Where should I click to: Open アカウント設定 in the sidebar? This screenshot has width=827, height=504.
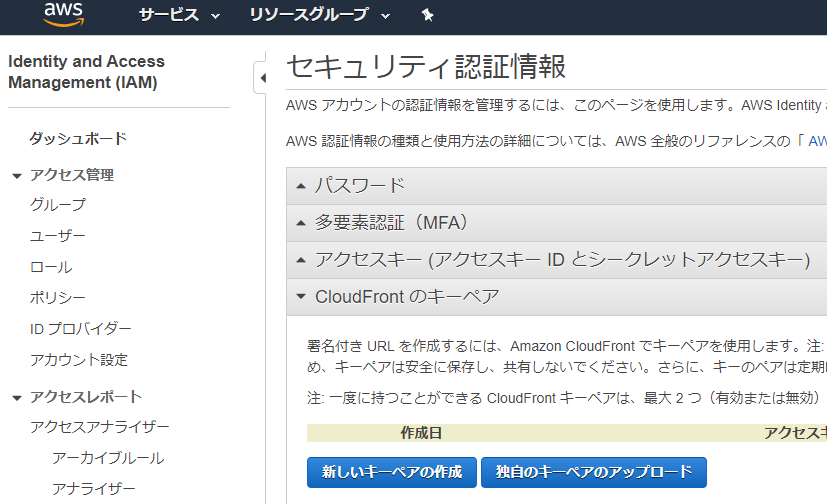79,360
